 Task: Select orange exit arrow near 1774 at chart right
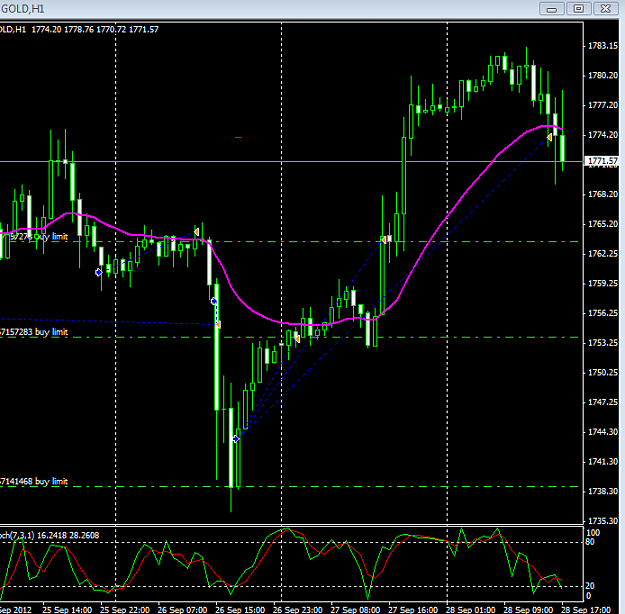(x=549, y=137)
